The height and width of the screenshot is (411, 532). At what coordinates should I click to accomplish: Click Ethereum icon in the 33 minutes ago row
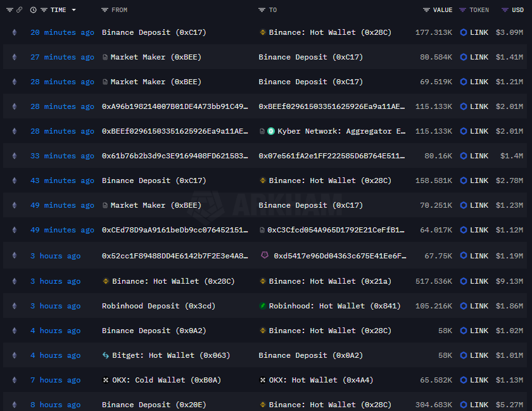(x=14, y=156)
